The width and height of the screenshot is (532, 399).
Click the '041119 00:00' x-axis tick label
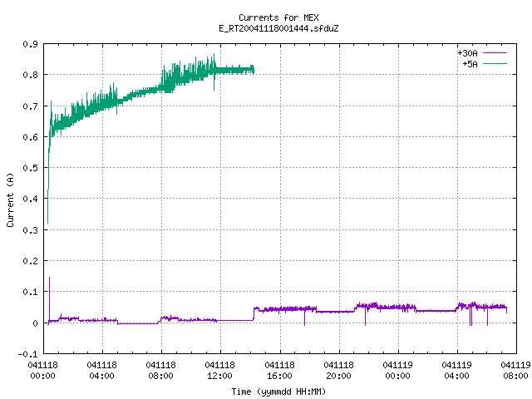(x=397, y=371)
